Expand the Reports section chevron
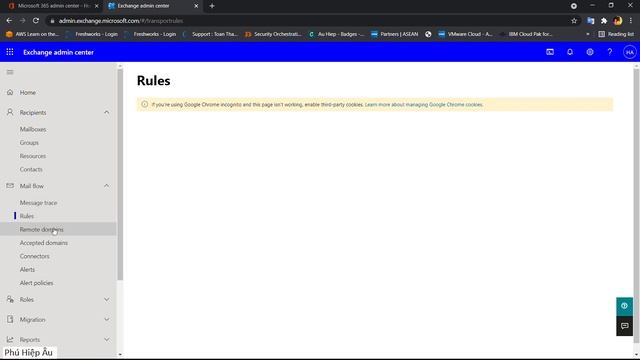 [107, 340]
